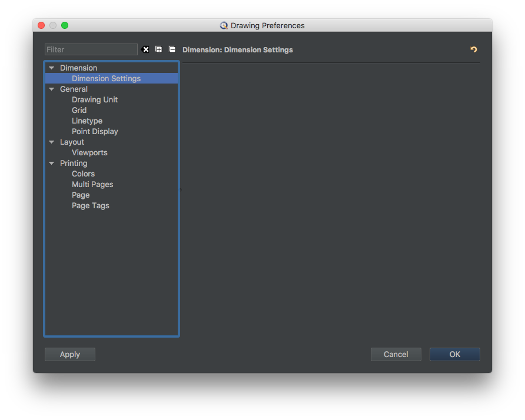Select Colors under Printing

(x=83, y=174)
